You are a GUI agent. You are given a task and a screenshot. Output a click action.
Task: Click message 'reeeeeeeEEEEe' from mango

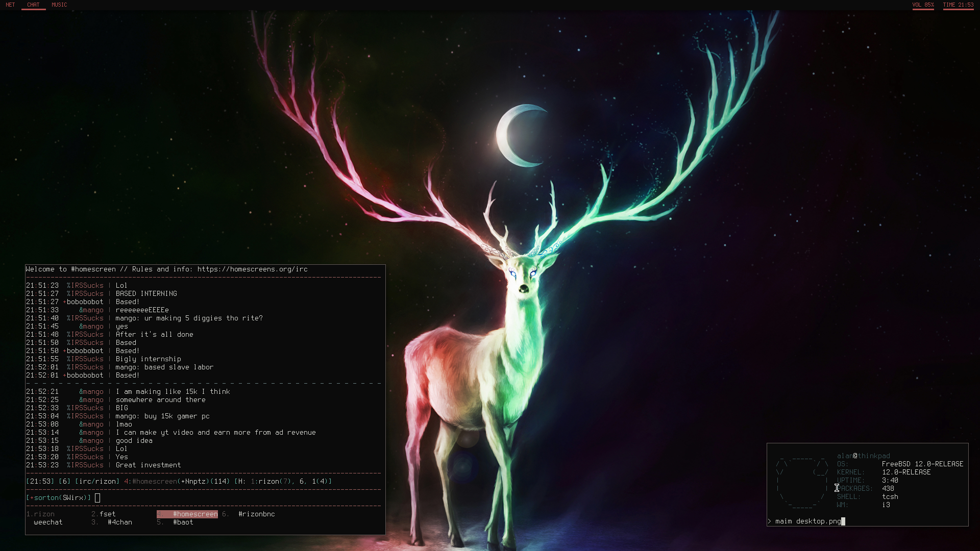pos(142,310)
